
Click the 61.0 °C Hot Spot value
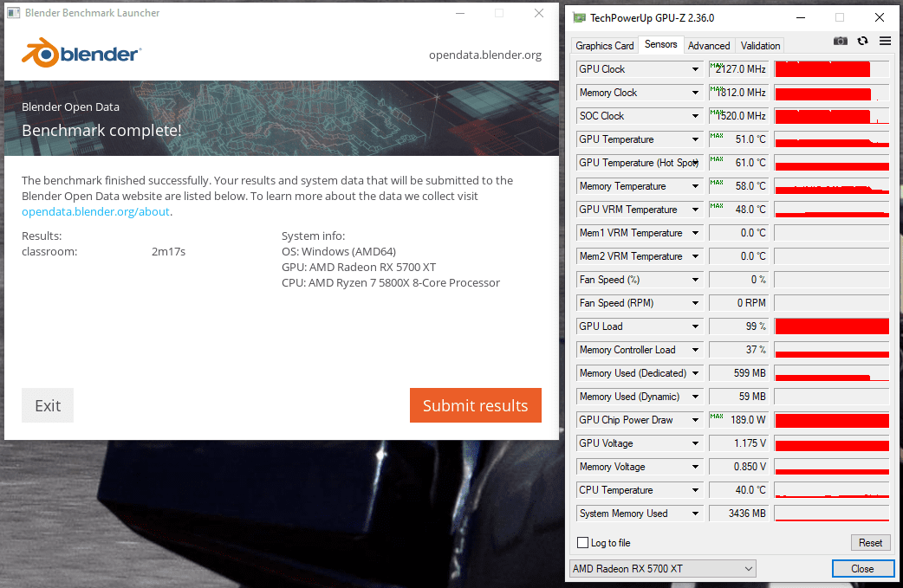click(x=737, y=163)
